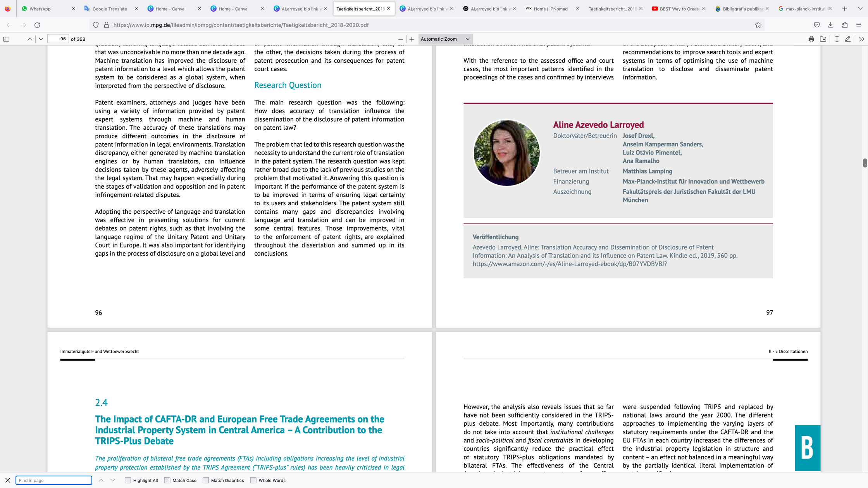This screenshot has width=868, height=488.
Task: Enable the Highlight All checkbox
Action: coord(128,480)
